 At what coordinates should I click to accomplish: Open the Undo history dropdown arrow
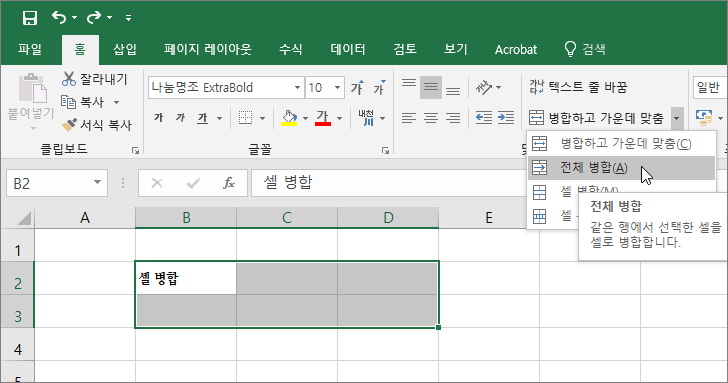tap(75, 18)
